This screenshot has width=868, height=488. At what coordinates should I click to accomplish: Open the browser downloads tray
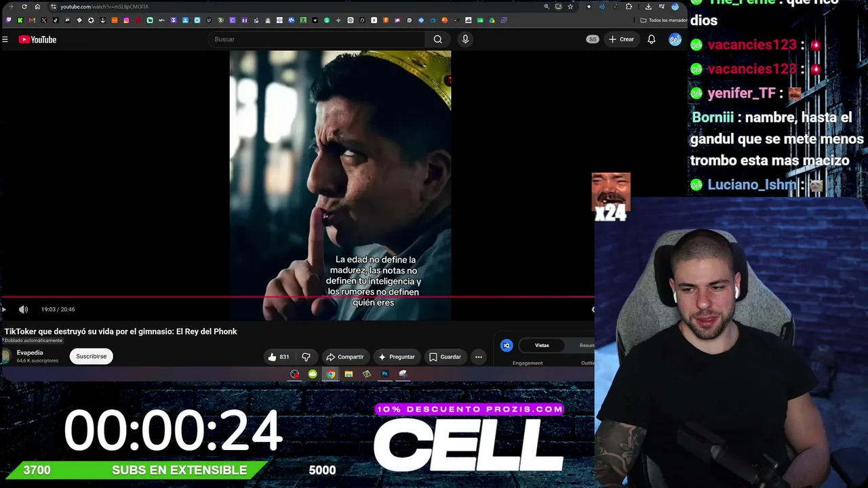point(648,7)
